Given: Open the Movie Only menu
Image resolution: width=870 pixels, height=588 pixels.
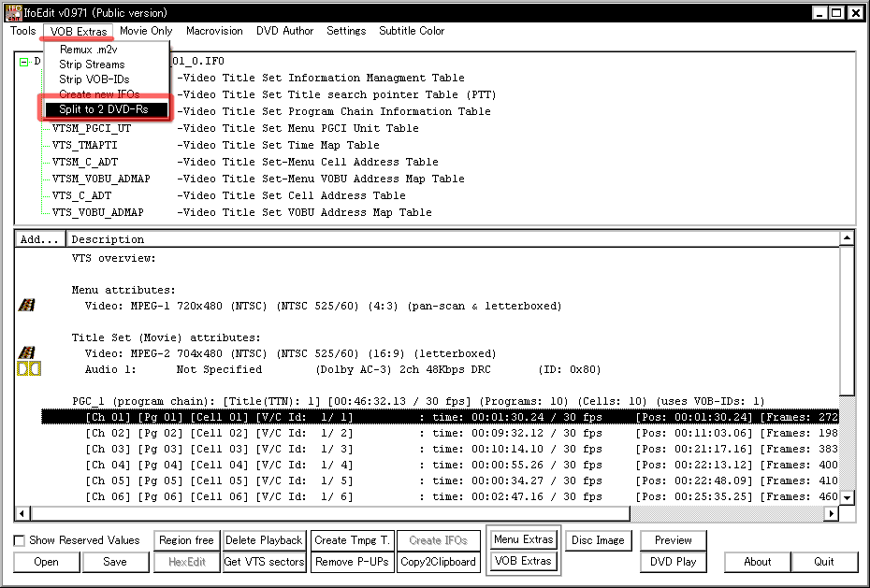Looking at the screenshot, I should pyautogui.click(x=146, y=31).
